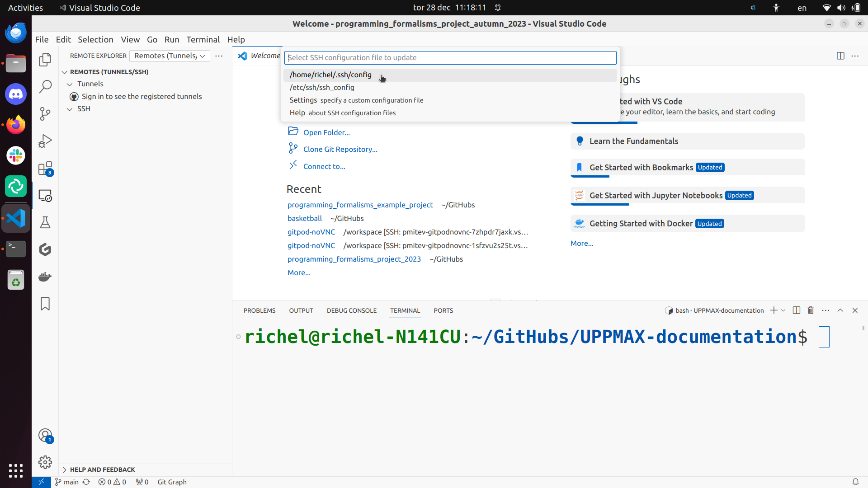
Task: Kill terminal with trash icon
Action: pyautogui.click(x=811, y=310)
